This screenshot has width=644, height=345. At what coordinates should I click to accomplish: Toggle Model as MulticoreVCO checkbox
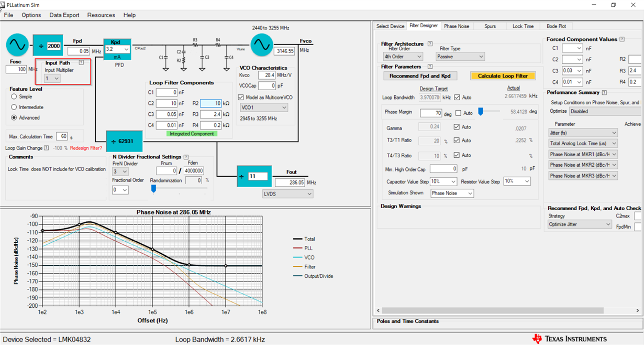[x=241, y=98]
